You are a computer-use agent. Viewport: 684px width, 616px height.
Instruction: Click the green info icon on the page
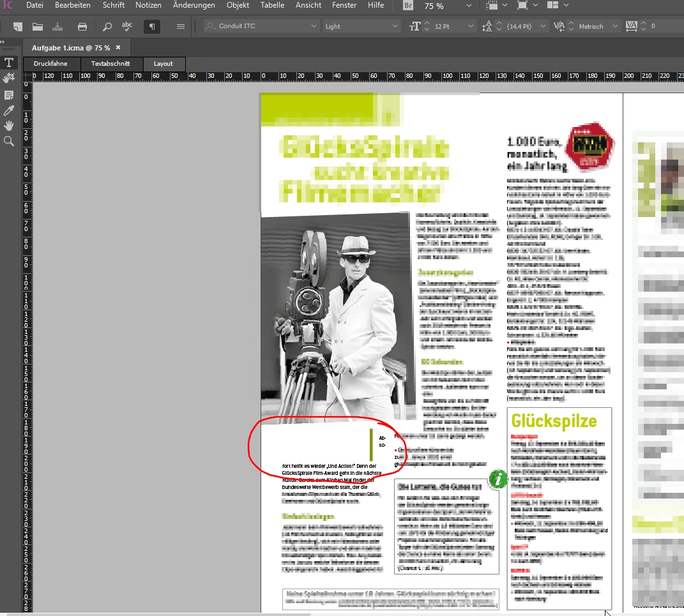click(x=498, y=479)
